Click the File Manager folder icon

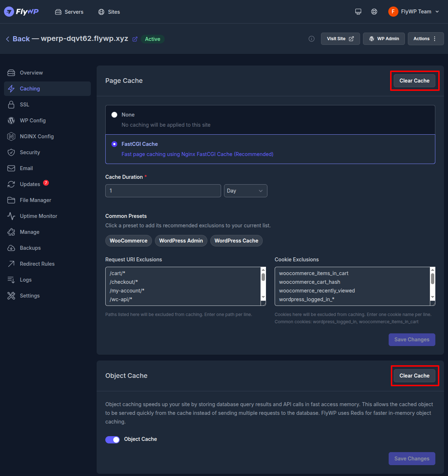11,200
